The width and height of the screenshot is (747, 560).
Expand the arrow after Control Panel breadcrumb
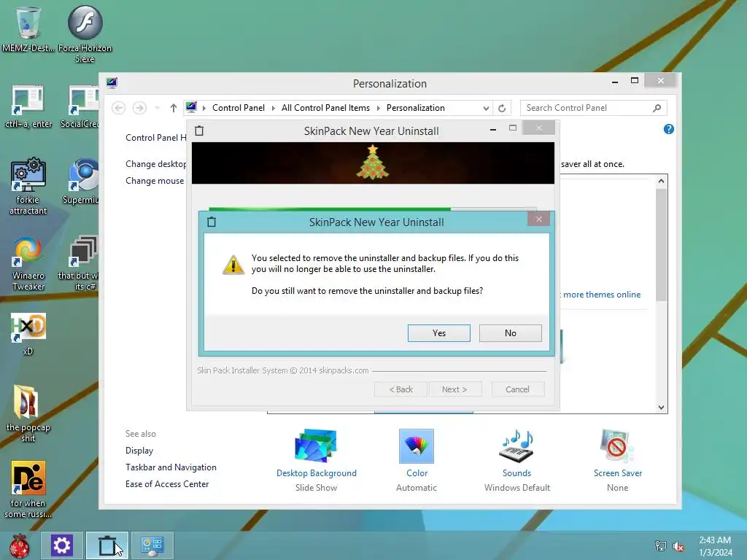[x=274, y=108]
